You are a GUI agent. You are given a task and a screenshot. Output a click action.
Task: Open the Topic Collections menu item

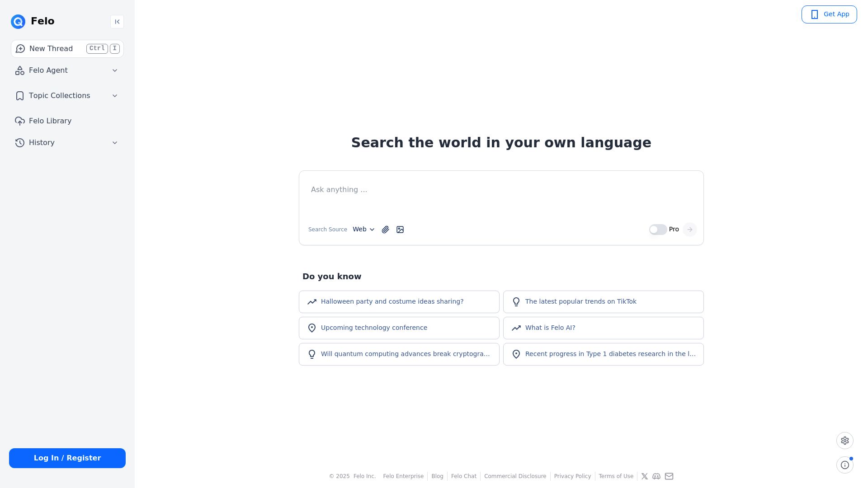[x=67, y=96]
